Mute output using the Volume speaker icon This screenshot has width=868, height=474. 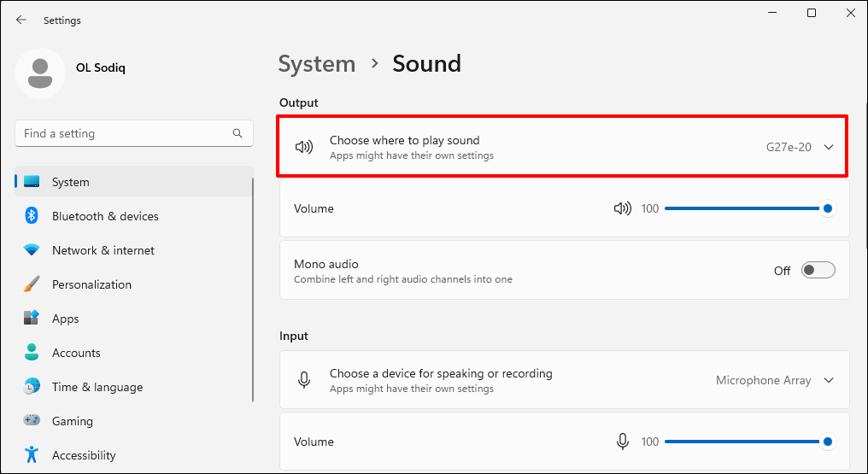(622, 208)
